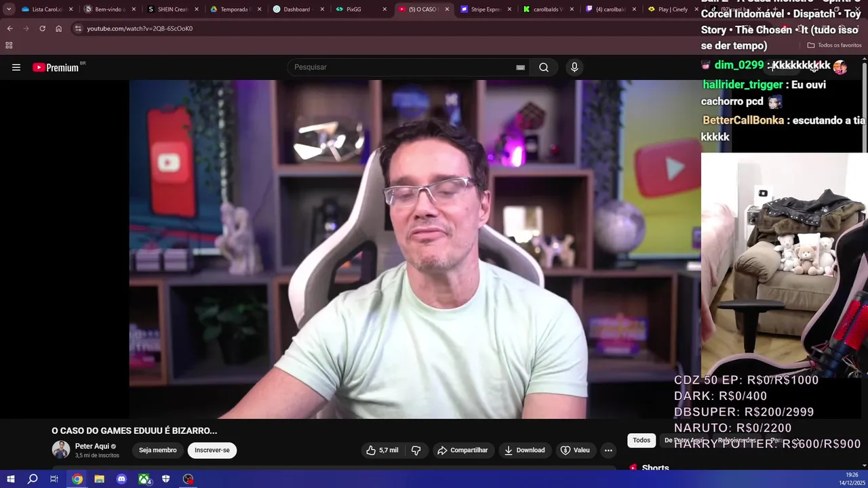Subscribe with Inscrever-se button
This screenshot has height=488, width=868.
point(212,450)
